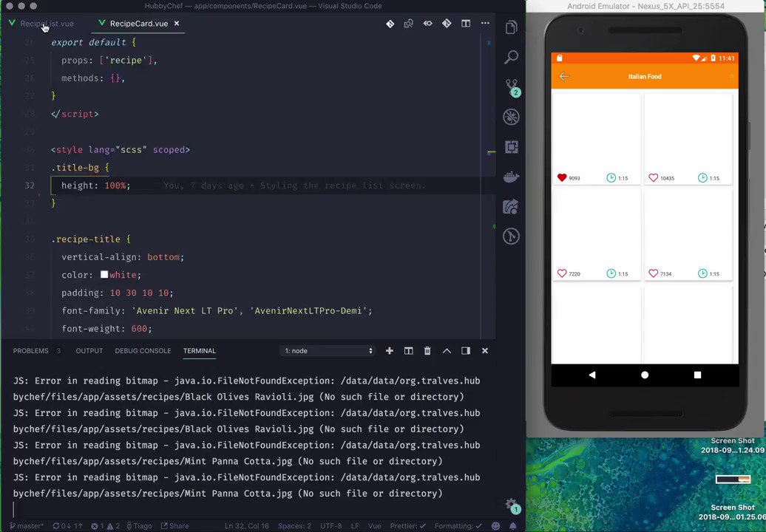Close the terminal panel
This screenshot has width=766, height=532.
pos(484,351)
